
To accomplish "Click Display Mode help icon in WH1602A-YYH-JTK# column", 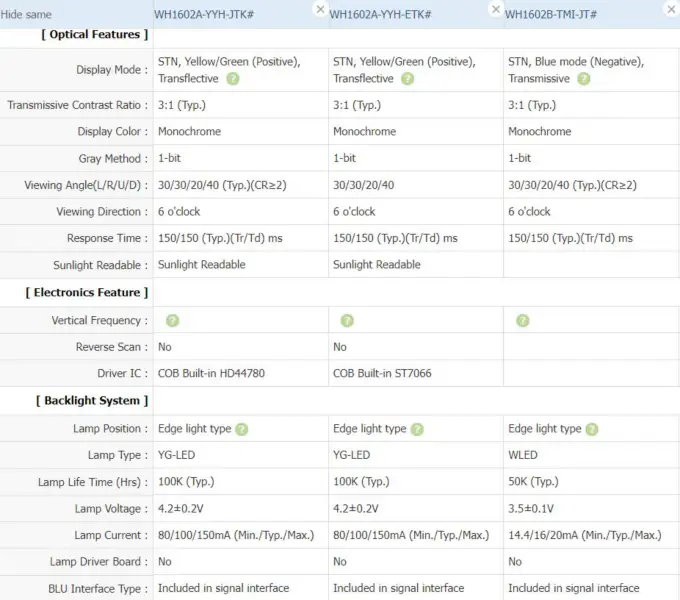I will point(233,79).
